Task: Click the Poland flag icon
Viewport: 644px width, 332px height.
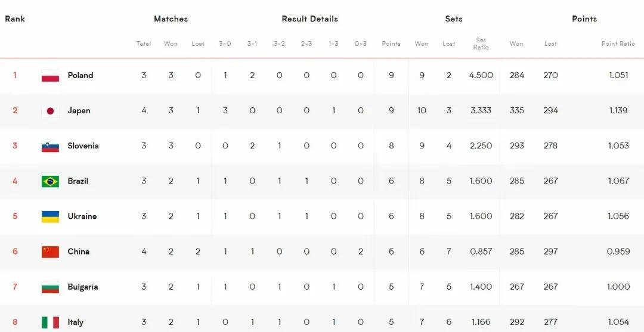Action: [50, 76]
